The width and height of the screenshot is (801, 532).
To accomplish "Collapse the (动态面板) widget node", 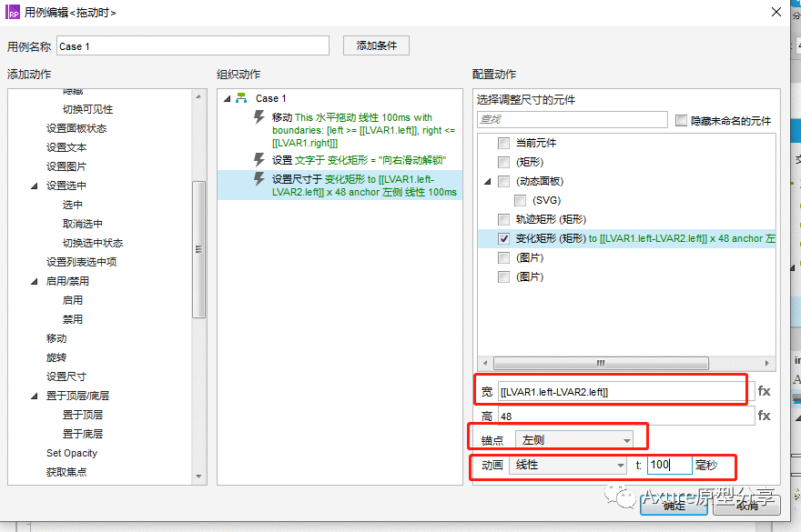I will pyautogui.click(x=487, y=181).
